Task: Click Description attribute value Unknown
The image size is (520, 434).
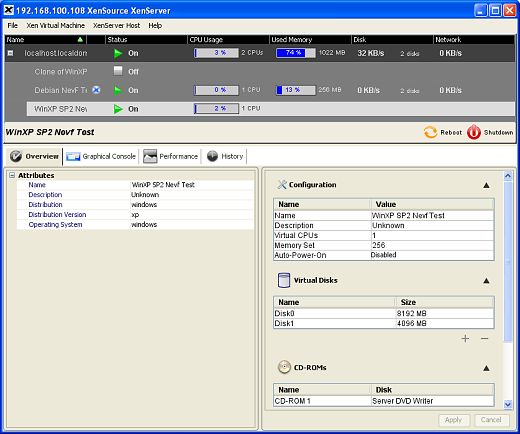Action: [145, 195]
